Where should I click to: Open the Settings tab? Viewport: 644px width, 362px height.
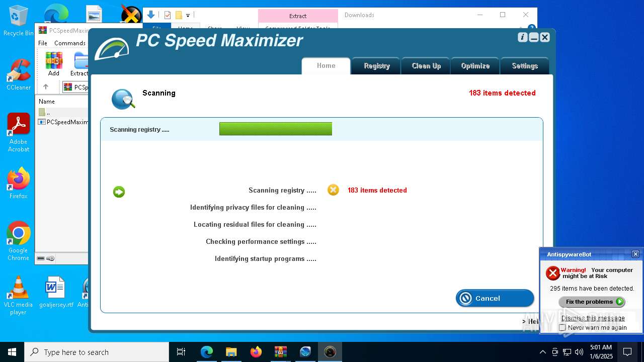coord(525,66)
